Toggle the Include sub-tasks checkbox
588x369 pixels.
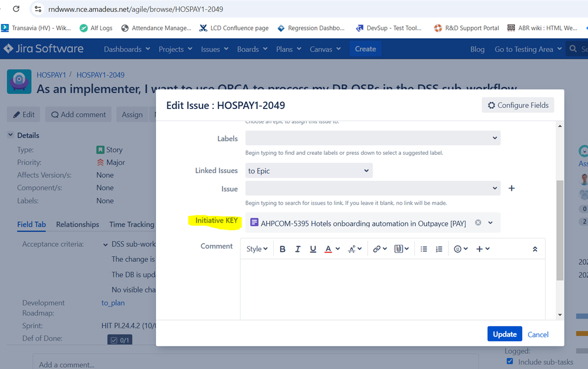tap(510, 361)
